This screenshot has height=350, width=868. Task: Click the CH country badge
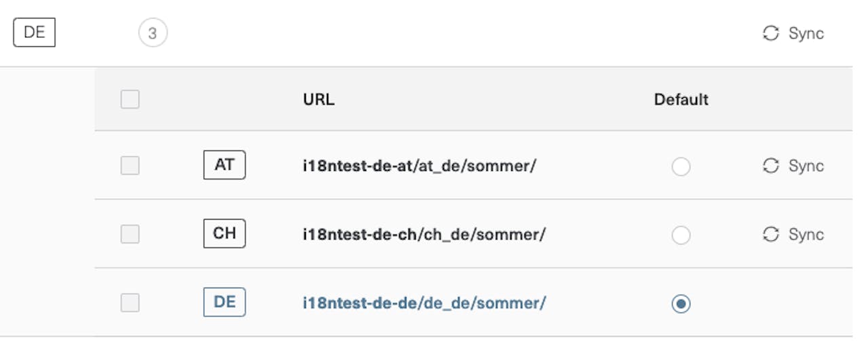[x=224, y=233]
